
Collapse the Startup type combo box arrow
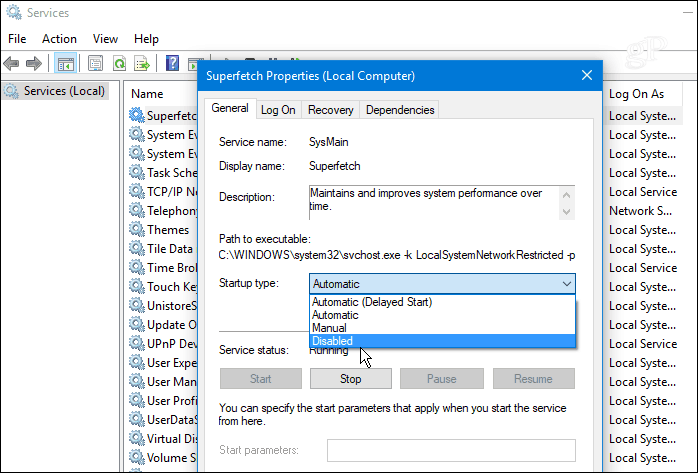pyautogui.click(x=566, y=284)
